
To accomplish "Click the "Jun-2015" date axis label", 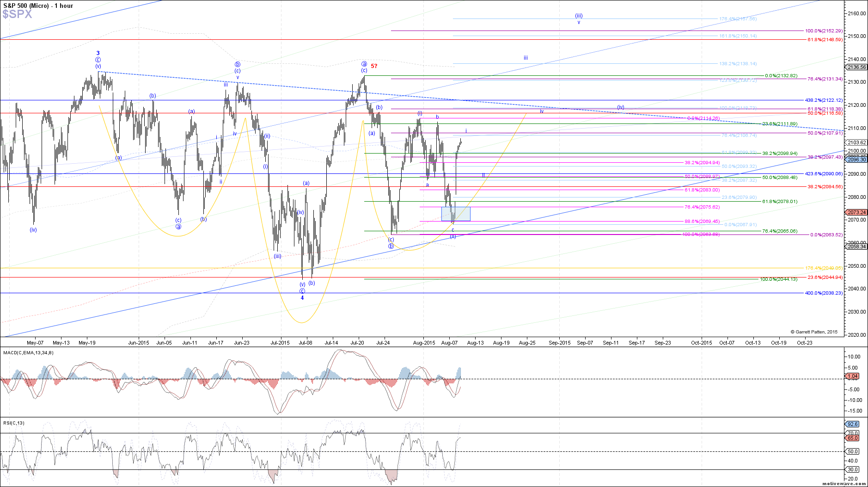I will click(x=139, y=343).
